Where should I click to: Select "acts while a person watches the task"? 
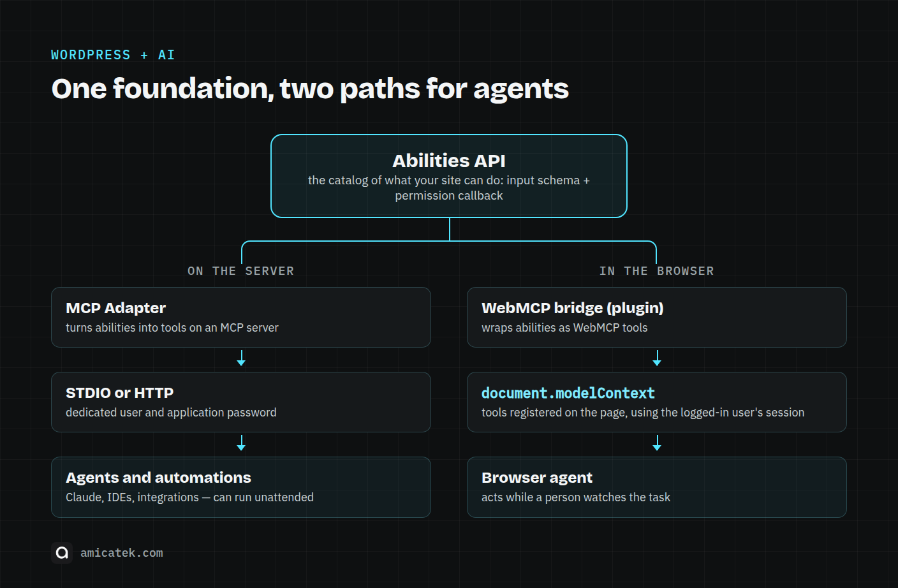[576, 497]
